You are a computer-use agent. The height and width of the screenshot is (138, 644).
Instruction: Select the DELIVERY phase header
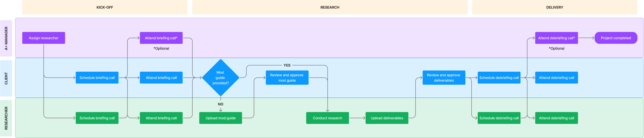pos(555,7)
